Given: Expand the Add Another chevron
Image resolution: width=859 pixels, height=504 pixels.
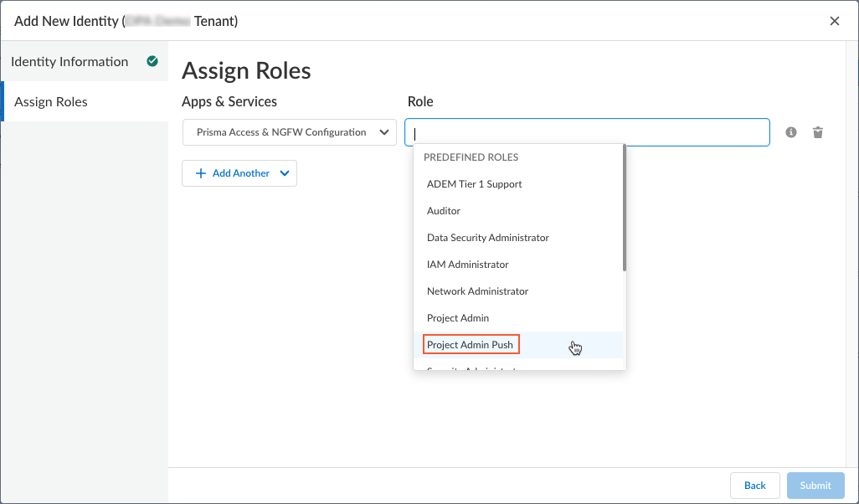Looking at the screenshot, I should (285, 173).
